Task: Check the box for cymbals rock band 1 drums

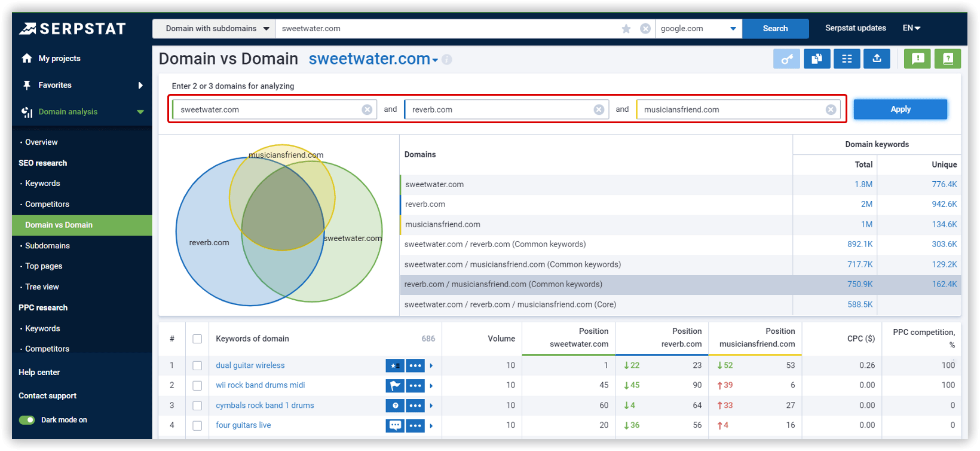Action: tap(197, 406)
